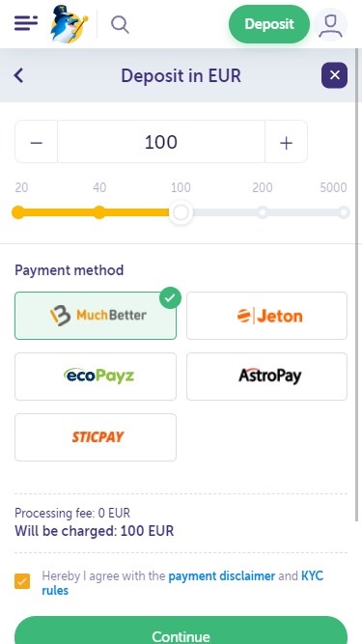Choose STICPAY payment option

pos(96,437)
